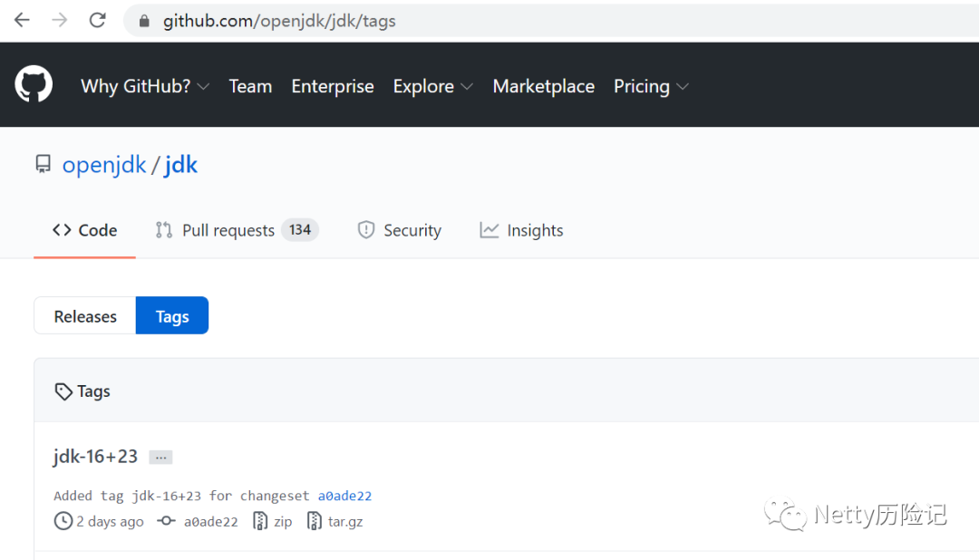The image size is (979, 560).
Task: Switch to Releases toggle button
Action: [x=85, y=316]
